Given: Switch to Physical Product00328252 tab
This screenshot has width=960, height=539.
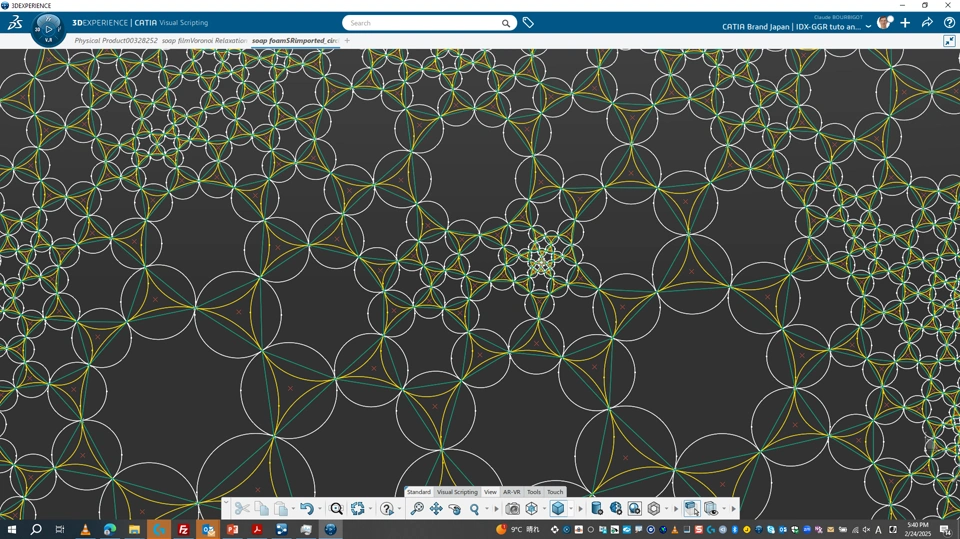Looking at the screenshot, I should point(116,40).
